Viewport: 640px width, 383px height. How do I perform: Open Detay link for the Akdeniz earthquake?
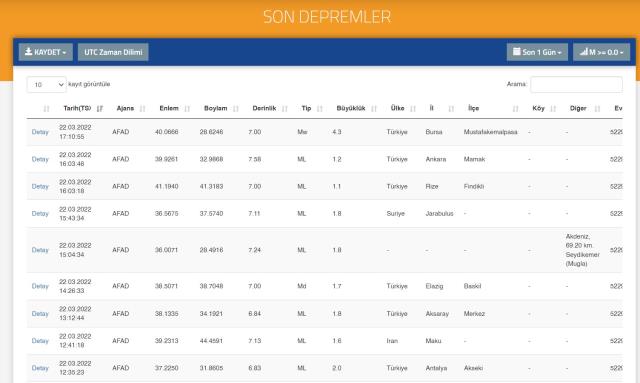click(x=40, y=250)
